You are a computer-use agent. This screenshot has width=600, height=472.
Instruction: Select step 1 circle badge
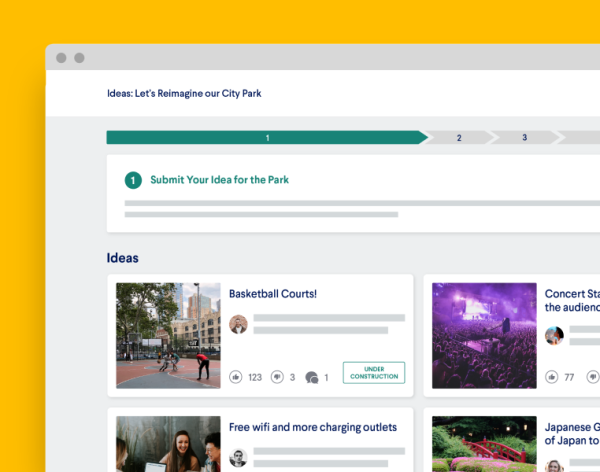[133, 180]
